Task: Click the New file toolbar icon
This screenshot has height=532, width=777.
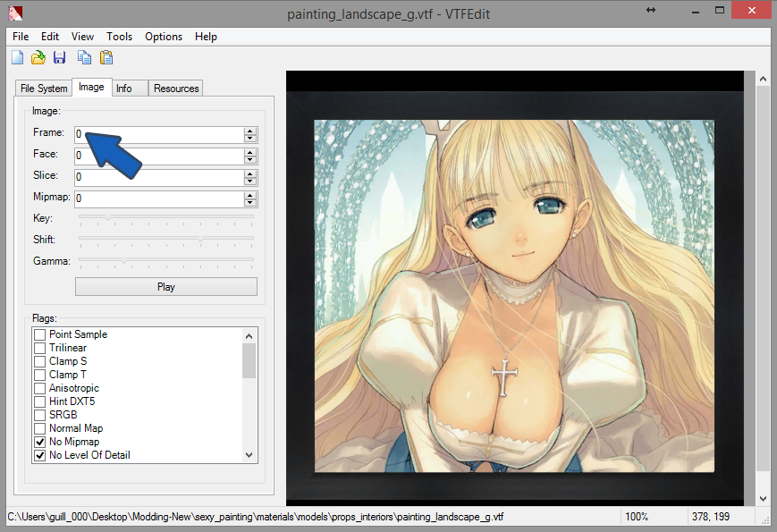Action: pos(17,57)
